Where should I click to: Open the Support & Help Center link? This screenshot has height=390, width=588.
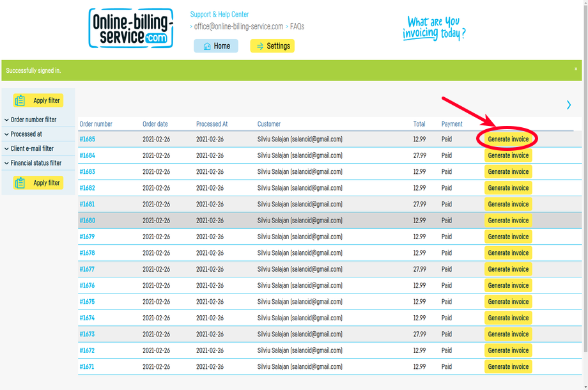219,14
